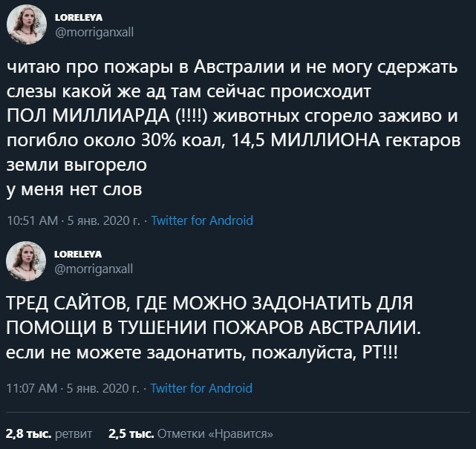Screen dimensions: 476x449
Task: Open the Twitter for Android link beside 11:07 AM
Action: (202, 388)
